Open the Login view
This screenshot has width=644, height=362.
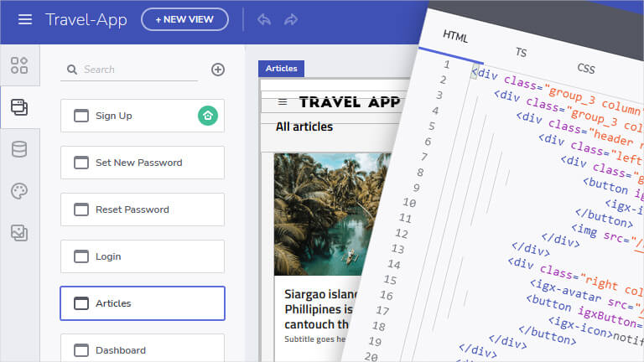[142, 256]
